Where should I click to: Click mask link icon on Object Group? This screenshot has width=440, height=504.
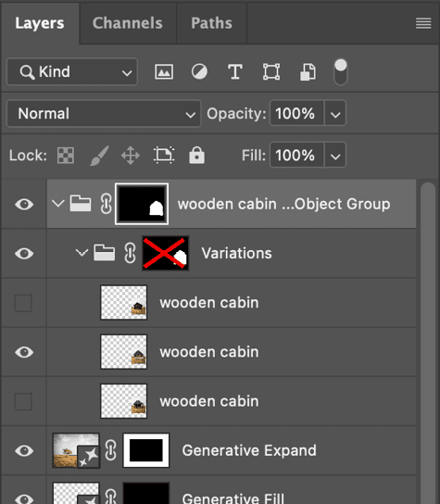click(106, 204)
